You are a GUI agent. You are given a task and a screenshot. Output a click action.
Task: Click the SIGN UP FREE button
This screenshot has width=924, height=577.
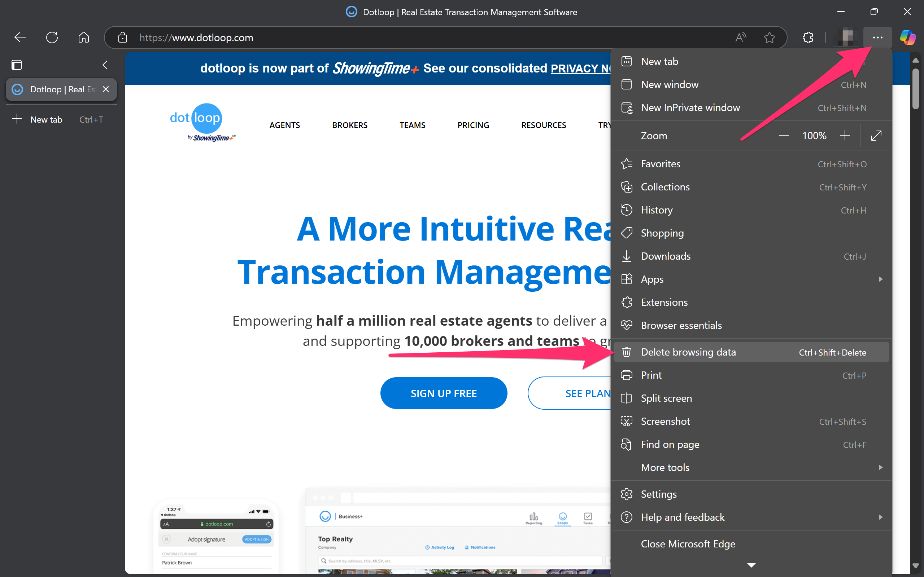pyautogui.click(x=443, y=393)
